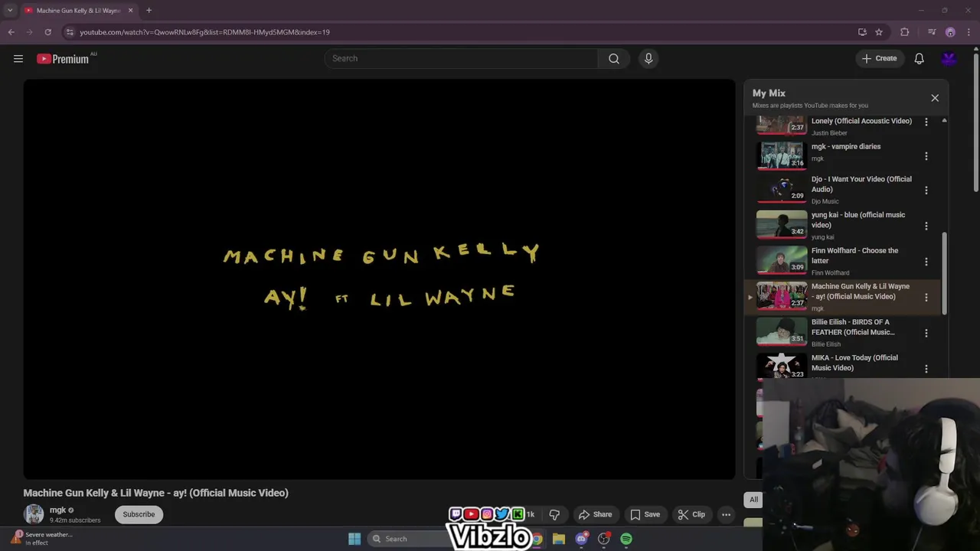Select the All filter chip

[x=753, y=500]
